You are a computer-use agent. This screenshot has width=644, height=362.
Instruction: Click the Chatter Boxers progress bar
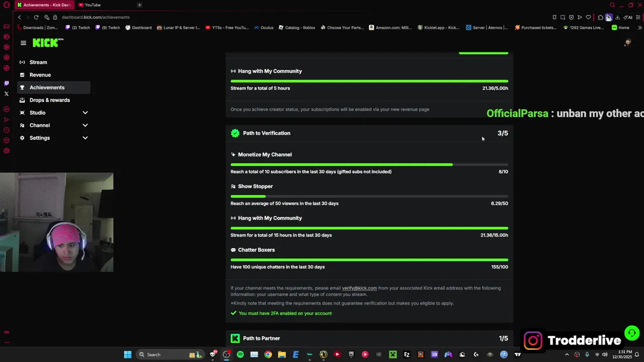(x=369, y=260)
